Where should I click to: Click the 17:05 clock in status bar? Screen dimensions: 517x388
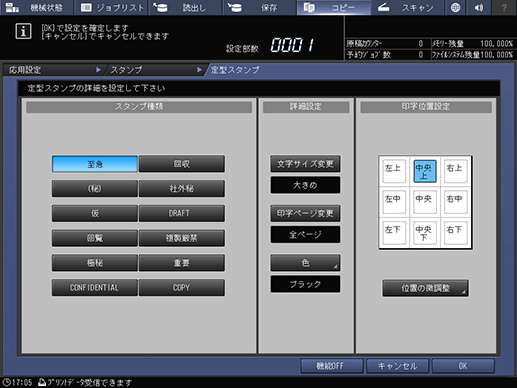click(17, 382)
